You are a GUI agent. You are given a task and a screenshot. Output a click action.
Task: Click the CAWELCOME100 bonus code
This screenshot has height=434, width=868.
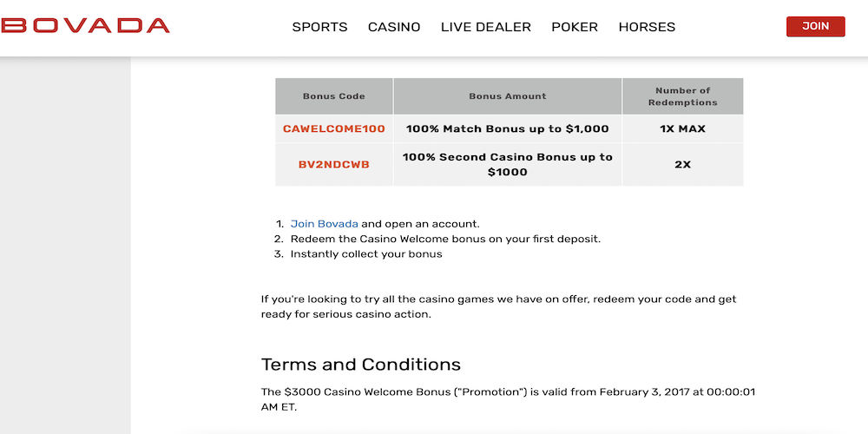(x=334, y=129)
